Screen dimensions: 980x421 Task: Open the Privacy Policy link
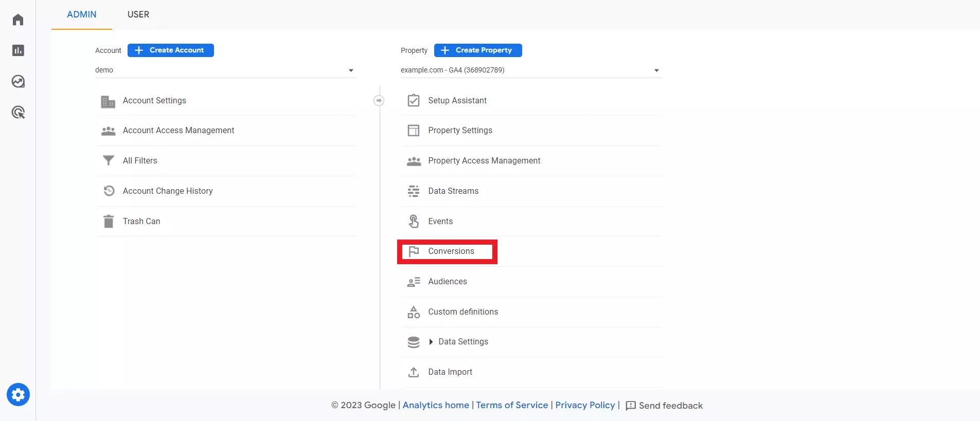coord(585,405)
